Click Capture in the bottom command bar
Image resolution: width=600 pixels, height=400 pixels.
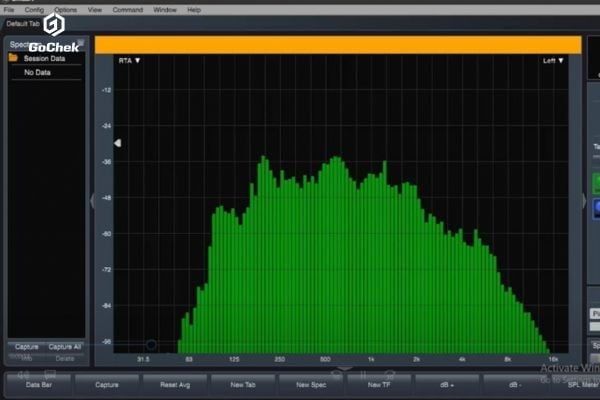pos(107,385)
